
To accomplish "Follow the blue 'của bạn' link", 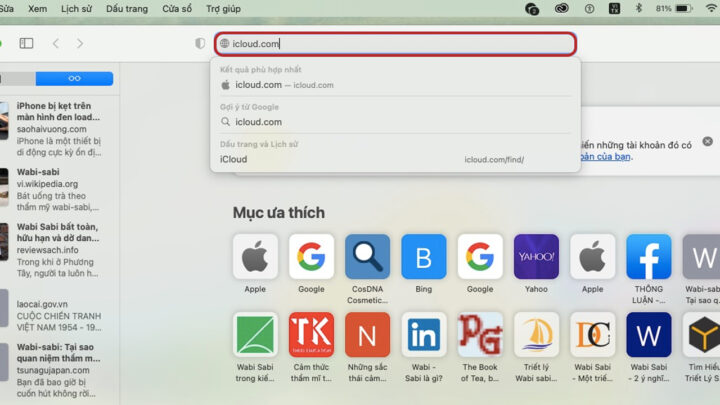I will [606, 157].
